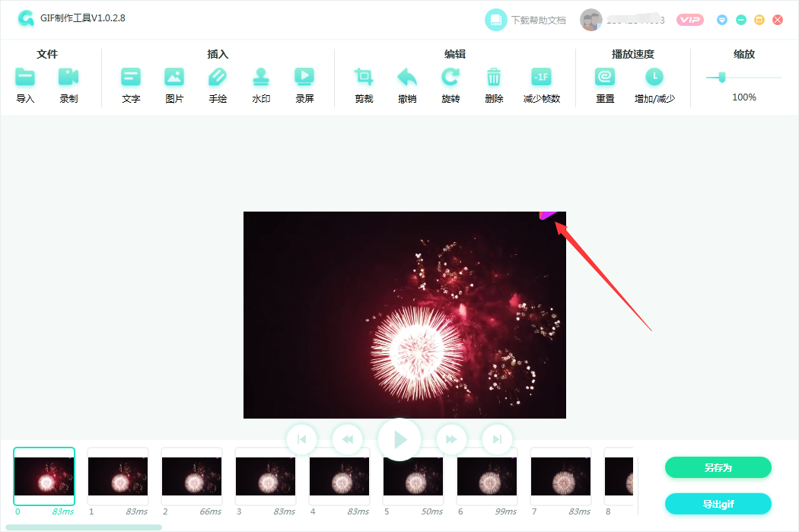The height and width of the screenshot is (532, 799).
Task: Select frame 5 thumbnail (50ms)
Action: coord(412,477)
